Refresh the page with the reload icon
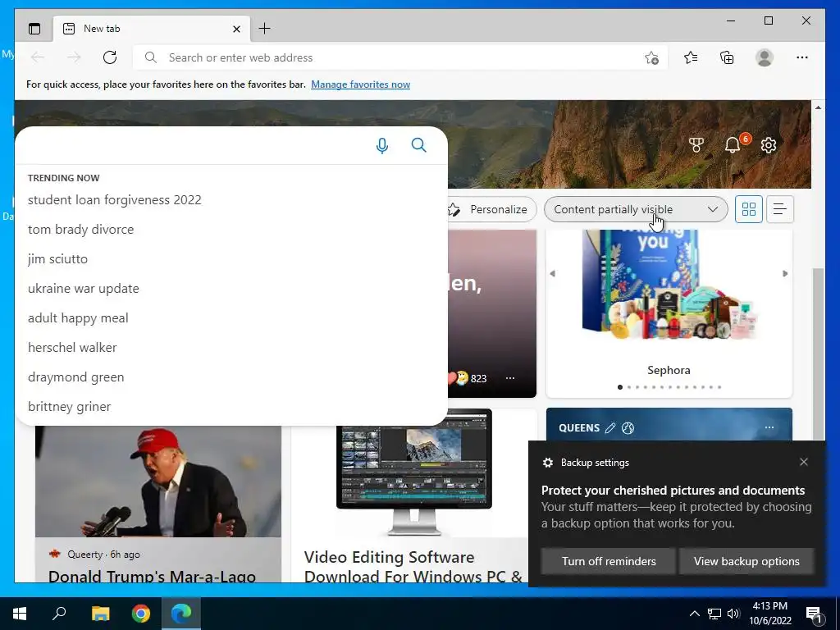Screen dimensions: 840x630 (x=110, y=57)
